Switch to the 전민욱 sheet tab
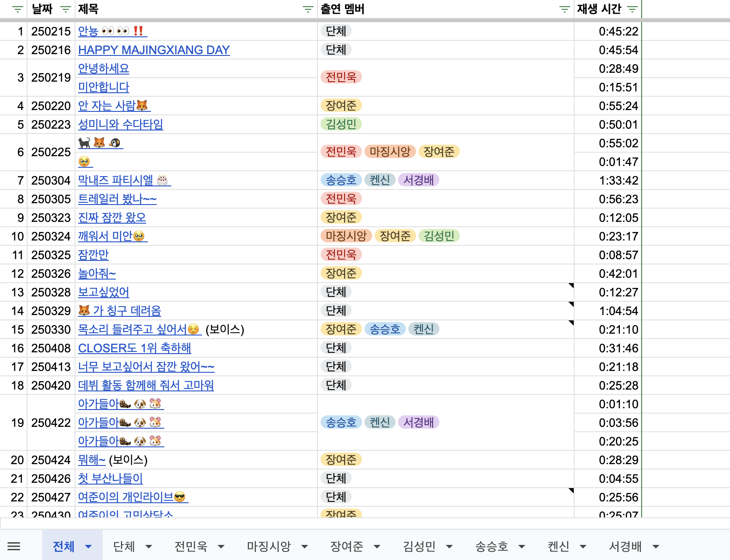The image size is (730, 560). [190, 547]
